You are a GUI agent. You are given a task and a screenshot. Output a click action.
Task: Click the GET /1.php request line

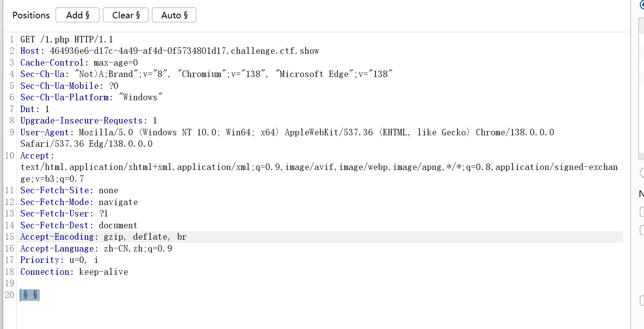[x=67, y=40]
